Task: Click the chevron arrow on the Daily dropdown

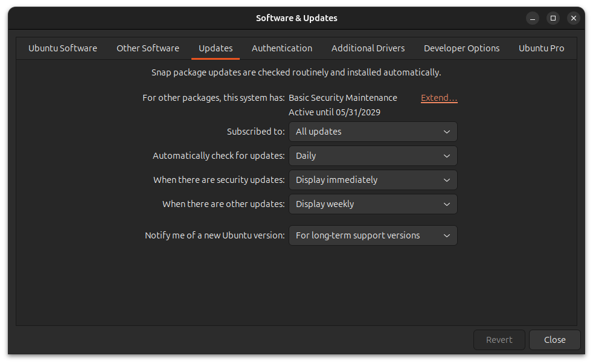Action: 446,156
